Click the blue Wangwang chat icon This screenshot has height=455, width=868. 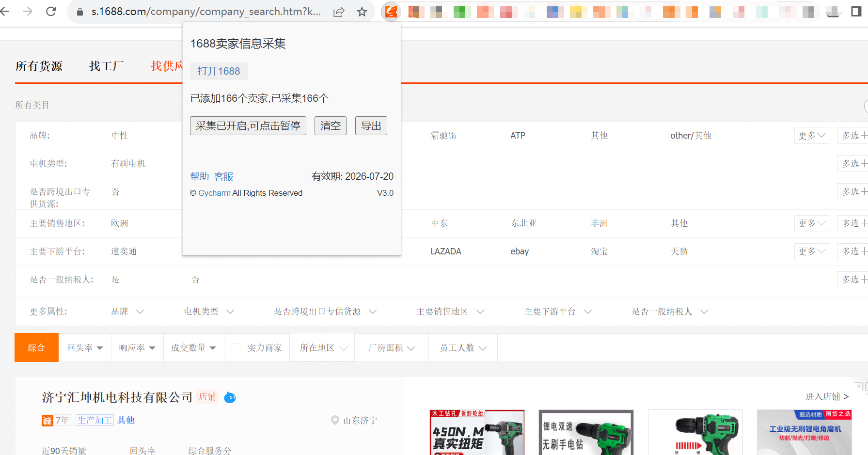coord(230,397)
